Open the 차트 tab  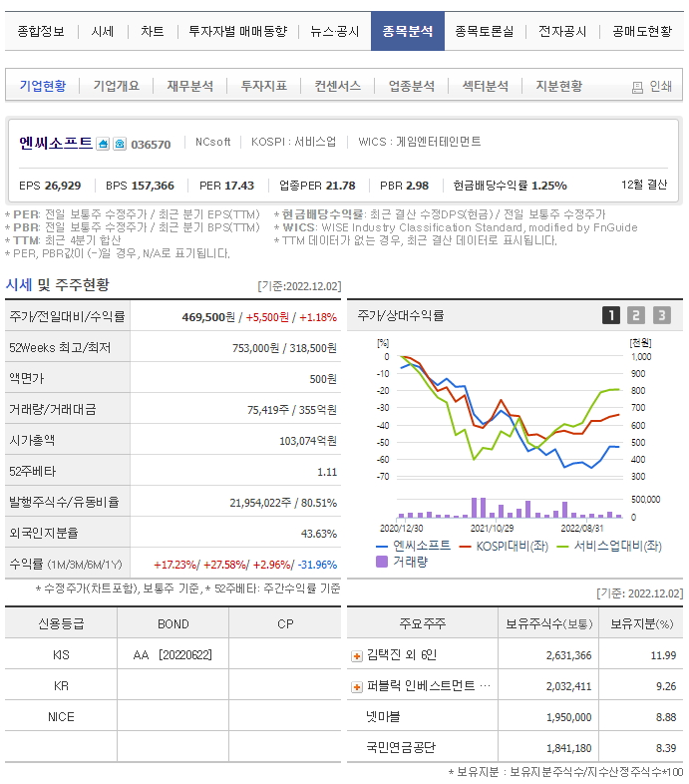point(152,32)
